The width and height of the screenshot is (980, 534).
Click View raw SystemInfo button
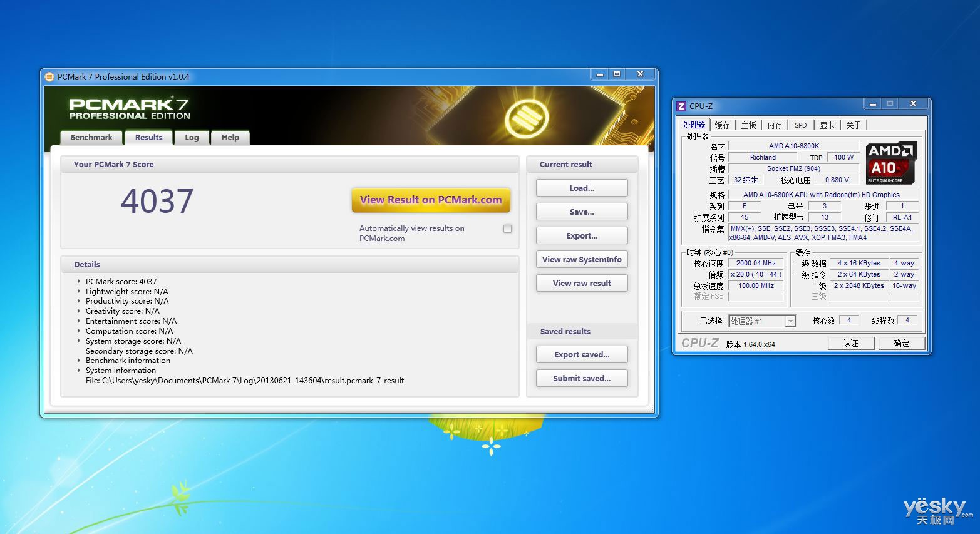(x=582, y=259)
